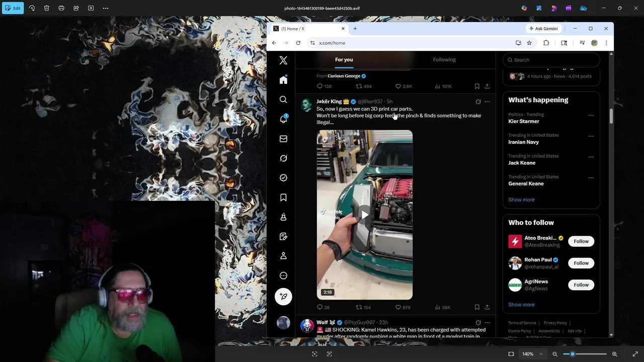Click the X logo in sidebar
The image size is (644, 362).
point(283,60)
